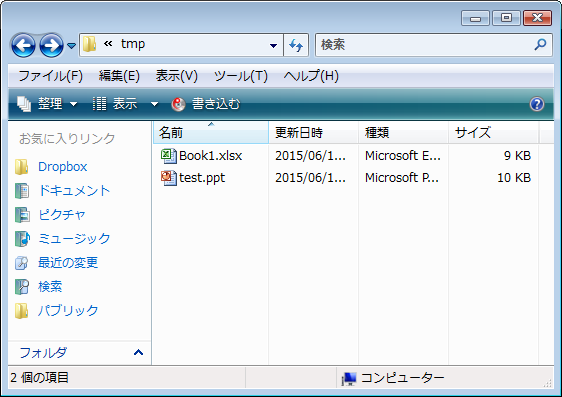Click the Dropbox folder icon
The width and height of the screenshot is (562, 397).
[22, 167]
